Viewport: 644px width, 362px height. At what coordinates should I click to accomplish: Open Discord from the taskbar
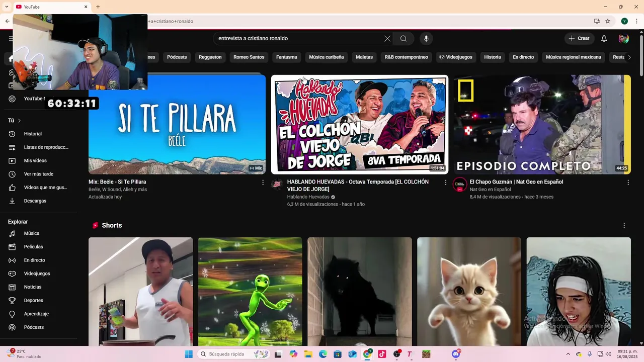pyautogui.click(x=456, y=354)
